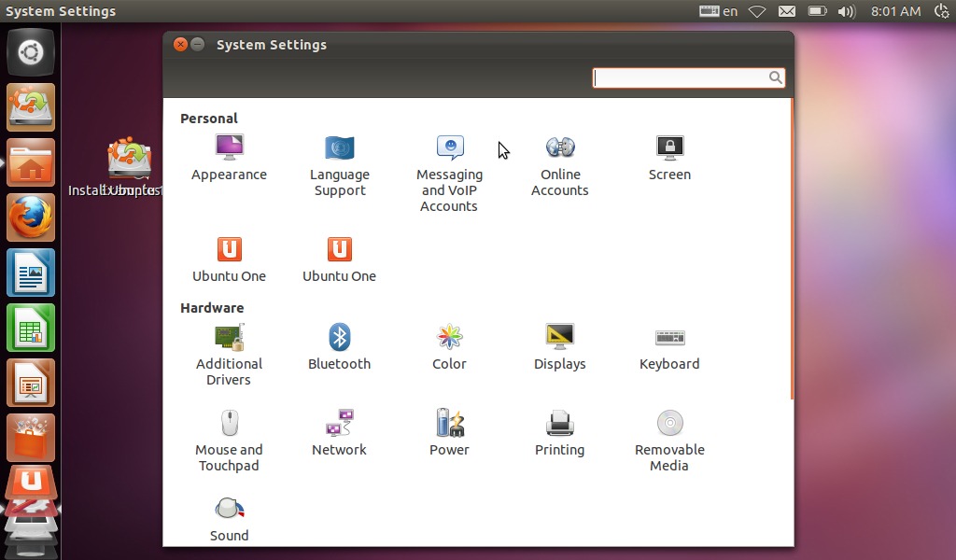Open Ubuntu One in the launcher

tap(31, 483)
